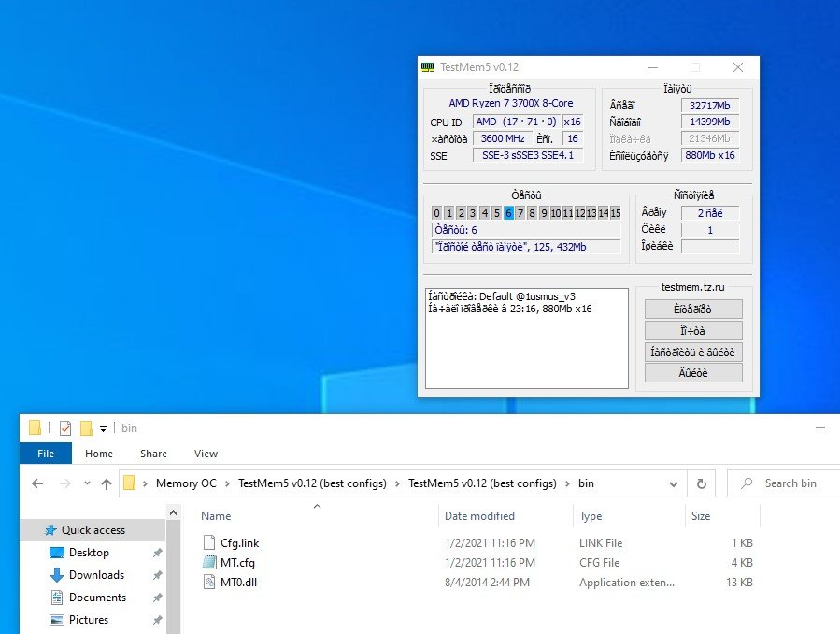
Task: Click the Cfg.link file icon
Action: tap(209, 542)
